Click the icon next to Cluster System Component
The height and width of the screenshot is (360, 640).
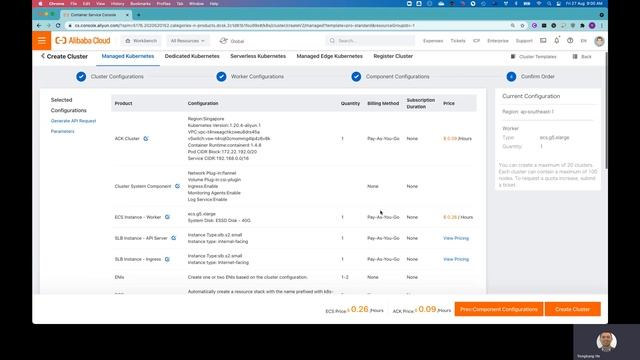click(177, 186)
